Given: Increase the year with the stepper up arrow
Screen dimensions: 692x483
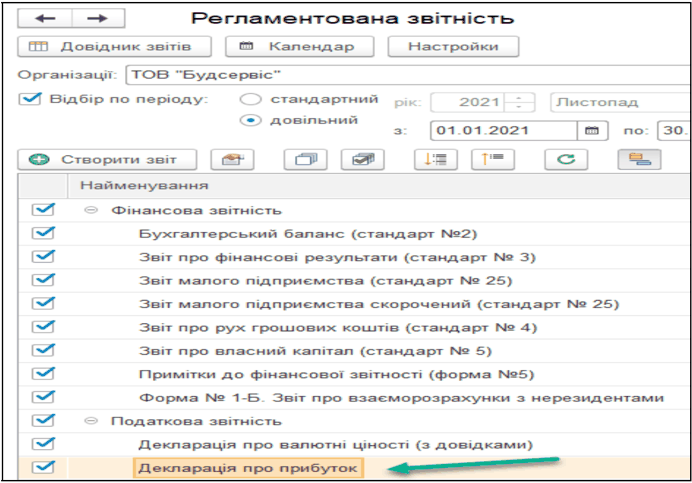Looking at the screenshot, I should pos(519,98).
